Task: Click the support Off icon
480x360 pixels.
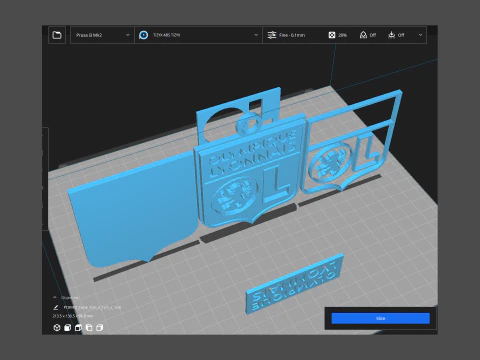Action: (363, 35)
